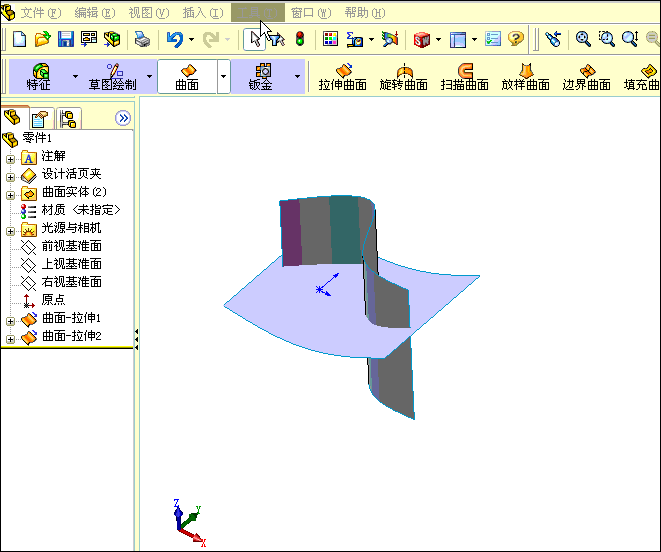Click the Help question mark icon
661x552 pixels.
pyautogui.click(x=516, y=39)
